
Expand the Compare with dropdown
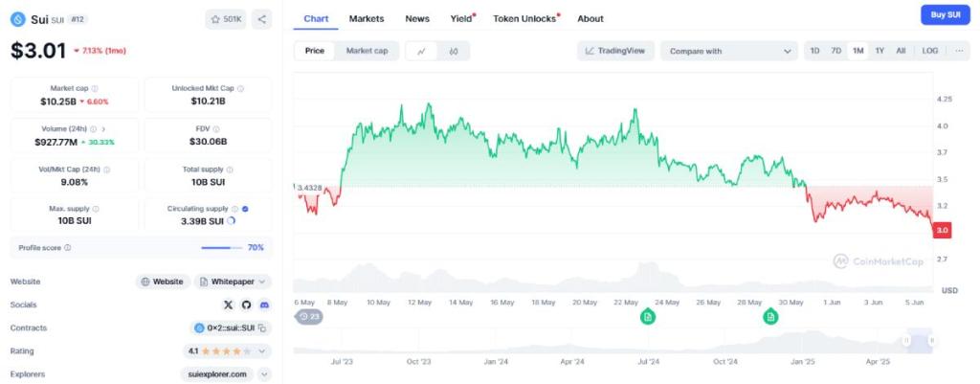729,51
